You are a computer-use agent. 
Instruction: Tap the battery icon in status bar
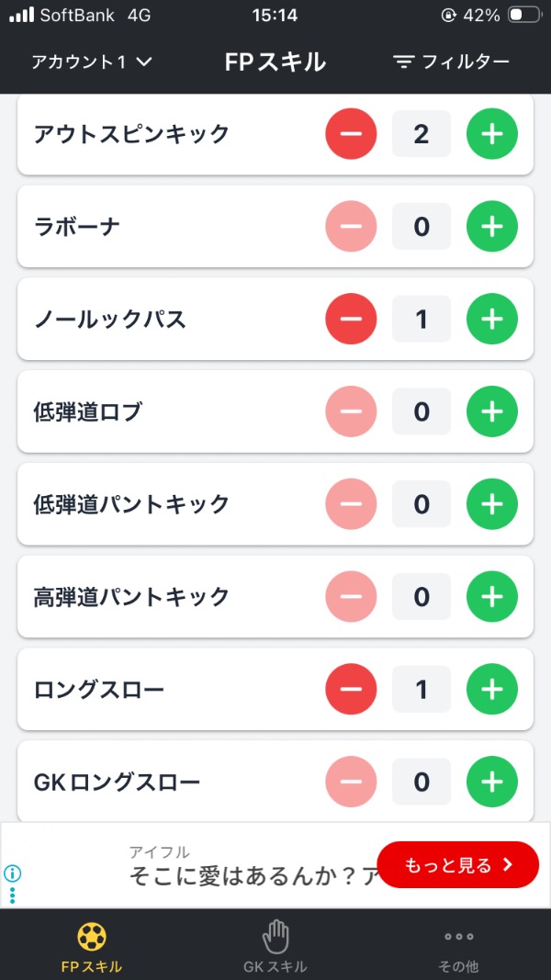click(x=524, y=16)
